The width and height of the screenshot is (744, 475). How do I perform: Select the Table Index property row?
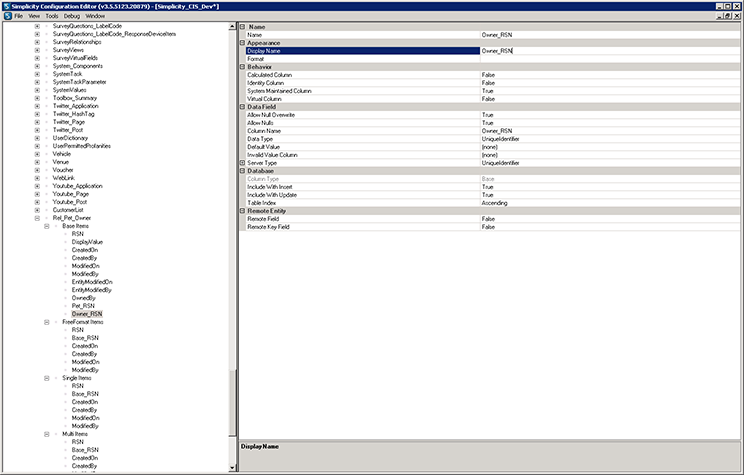[x=493, y=203]
